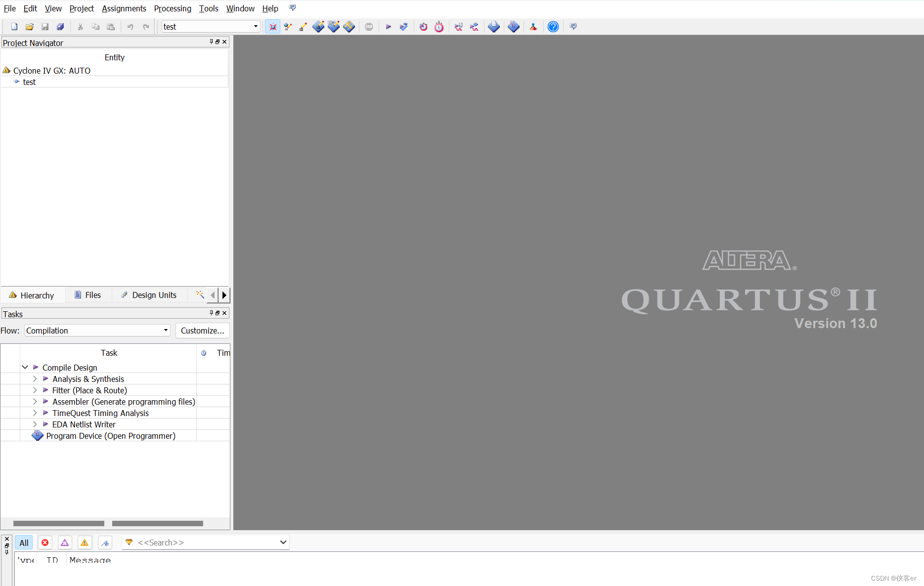Paste clipboard icon in toolbar
Screen dimensions: 924x586
111,27
